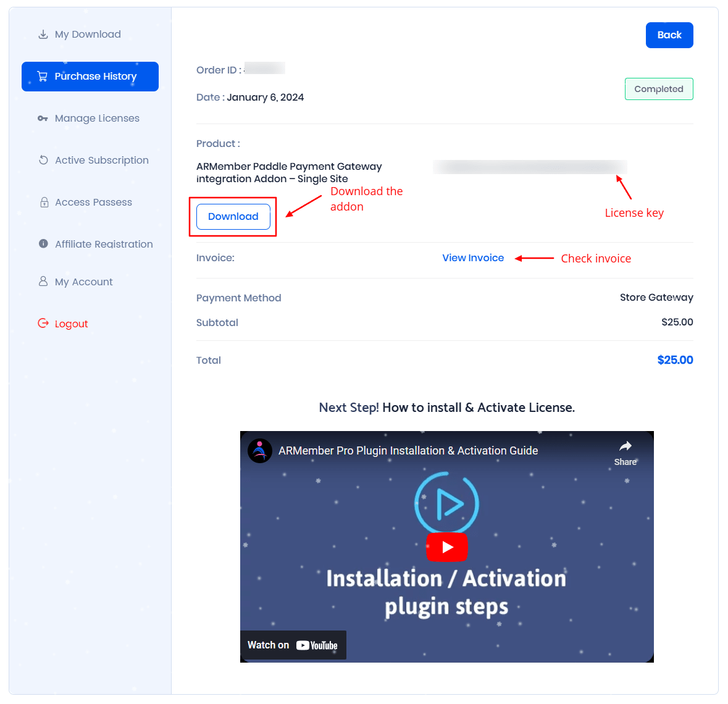
Task: Click the Purchase History cart icon
Action: coord(42,76)
